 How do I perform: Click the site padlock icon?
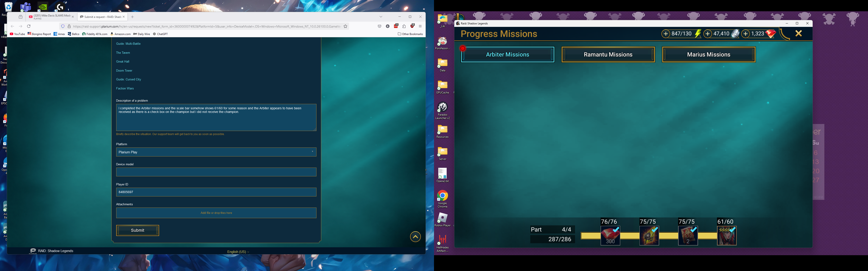pos(69,26)
